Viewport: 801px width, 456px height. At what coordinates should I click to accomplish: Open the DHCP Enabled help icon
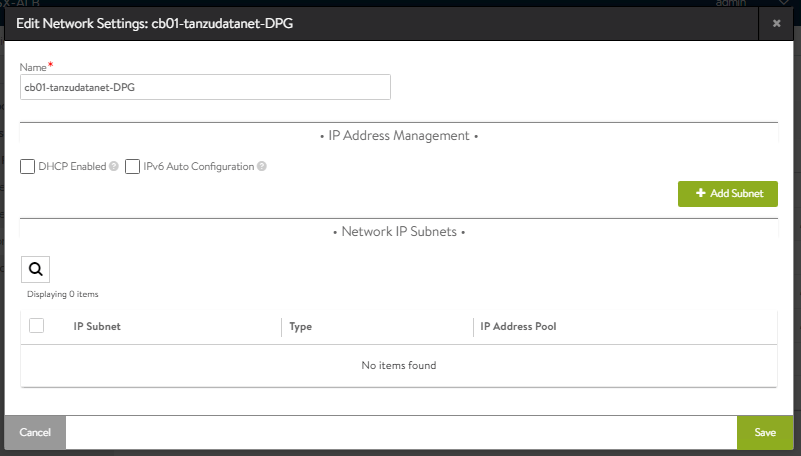pyautogui.click(x=114, y=167)
